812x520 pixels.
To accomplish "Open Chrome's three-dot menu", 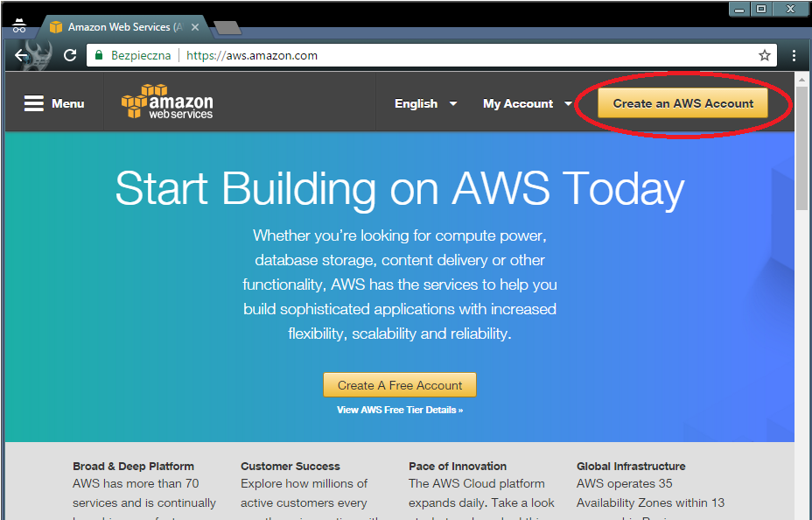I will pyautogui.click(x=794, y=55).
